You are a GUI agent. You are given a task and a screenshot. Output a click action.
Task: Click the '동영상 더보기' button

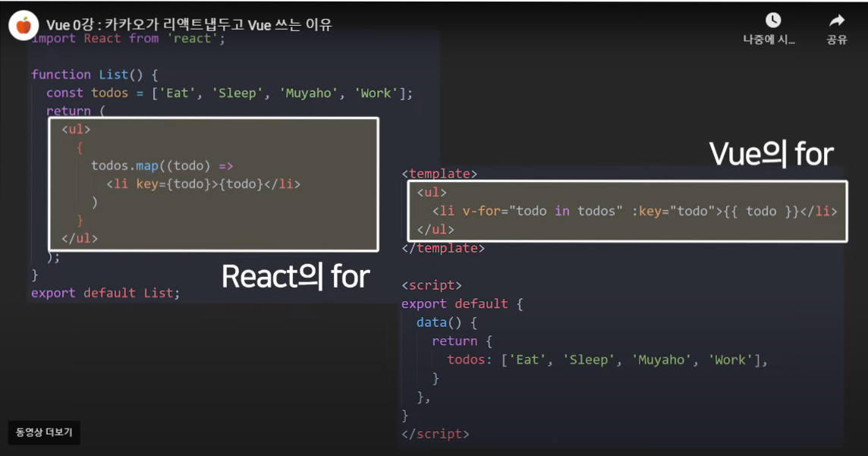tap(44, 432)
